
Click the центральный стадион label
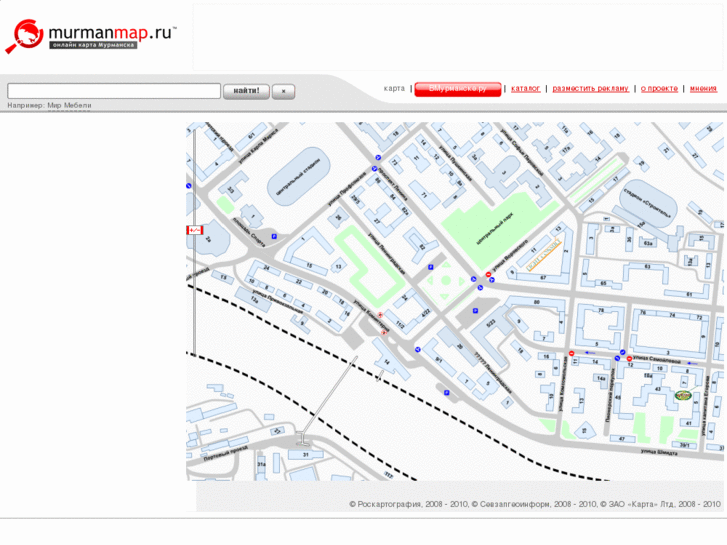point(298,177)
